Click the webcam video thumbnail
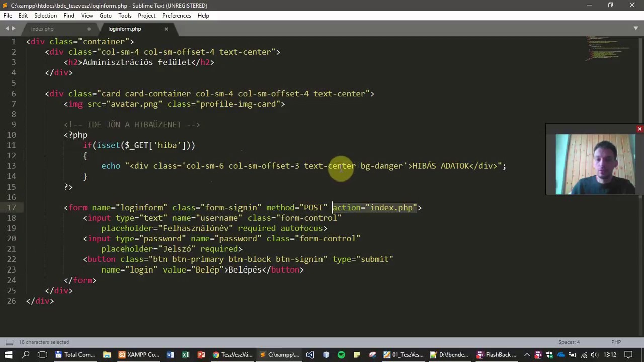This screenshot has height=362, width=644. click(x=596, y=164)
